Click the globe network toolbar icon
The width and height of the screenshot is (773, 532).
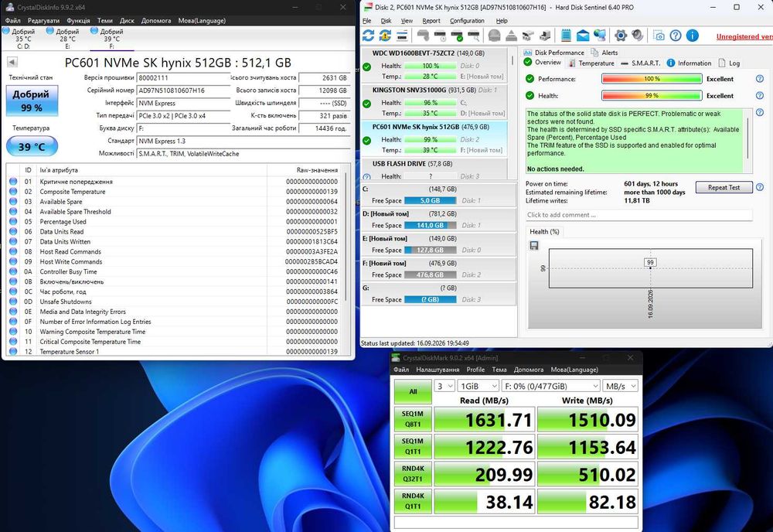pos(600,36)
